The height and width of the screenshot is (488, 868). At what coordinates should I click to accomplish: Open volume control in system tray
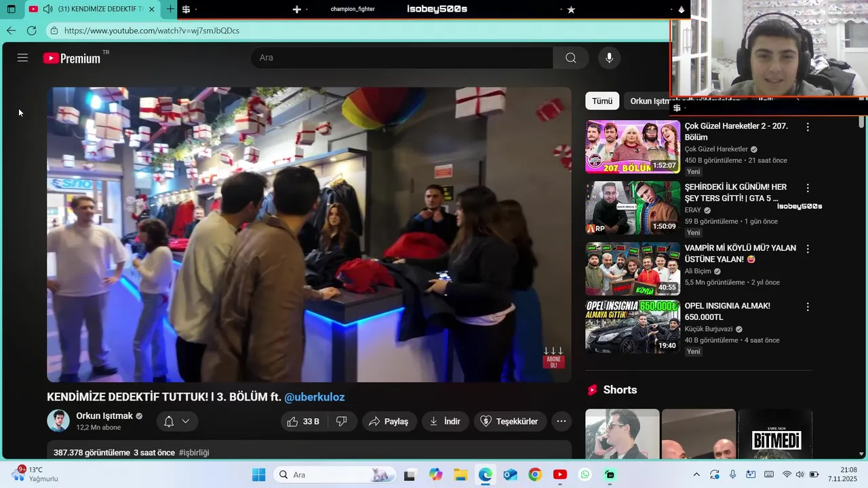pos(800,474)
